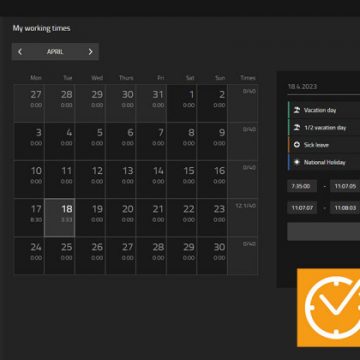Screen dimensions: 360x360
Task: Select April 26 in calendar
Action: pos(90,256)
